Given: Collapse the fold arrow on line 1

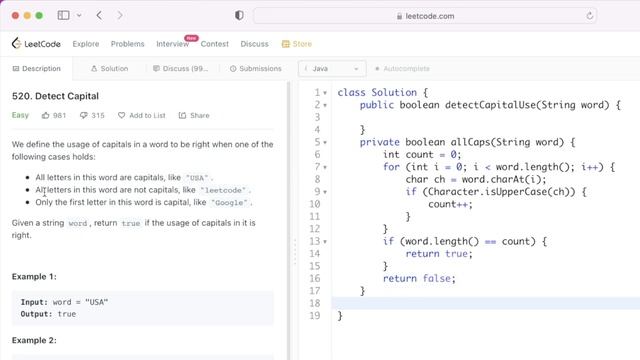Looking at the screenshot, I should tap(325, 93).
